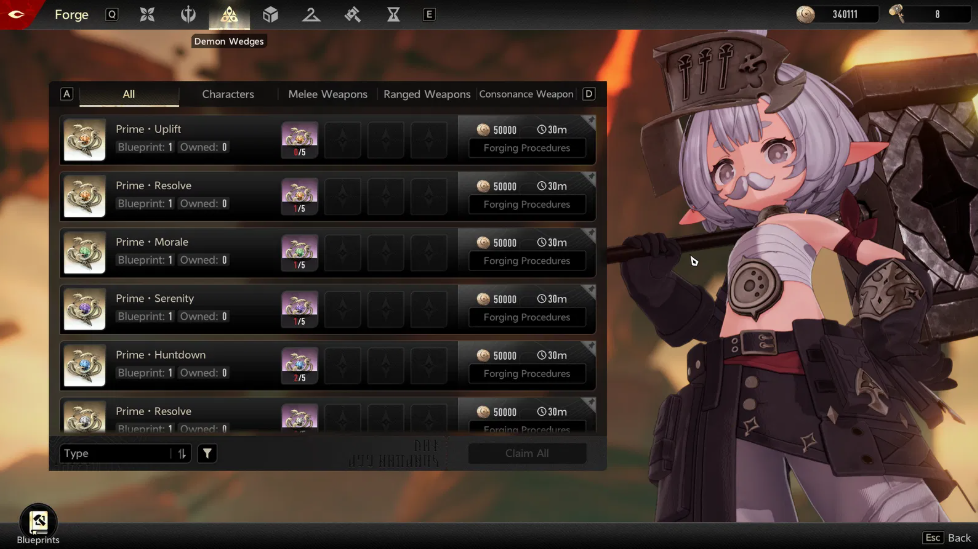The width and height of the screenshot is (978, 549).
Task: Open Forging Procedures for Prime Uplift
Action: (527, 148)
